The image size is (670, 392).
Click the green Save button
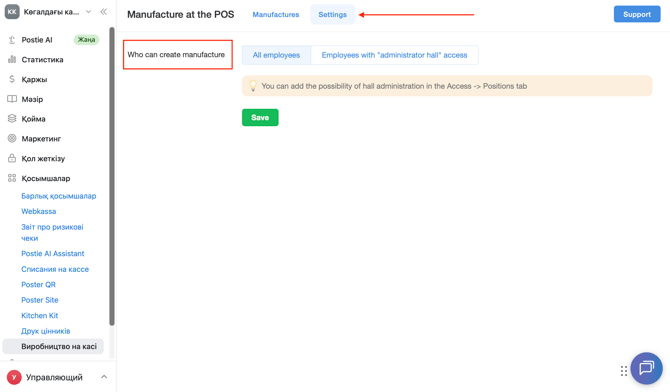point(260,118)
